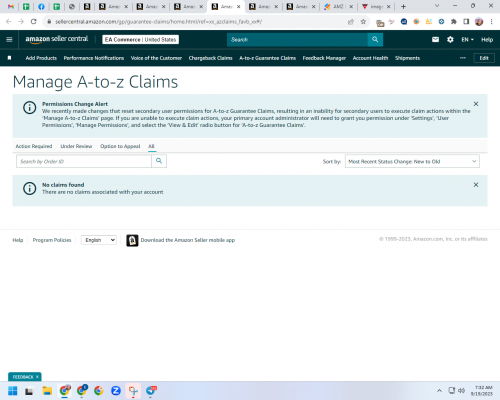500x400 pixels.
Task: Open a new browser tab
Action: pos(403,6)
